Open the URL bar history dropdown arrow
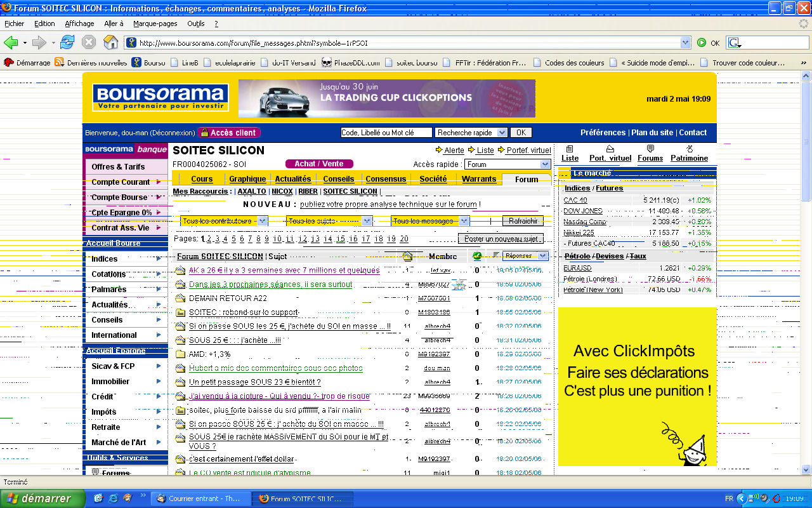 point(685,43)
